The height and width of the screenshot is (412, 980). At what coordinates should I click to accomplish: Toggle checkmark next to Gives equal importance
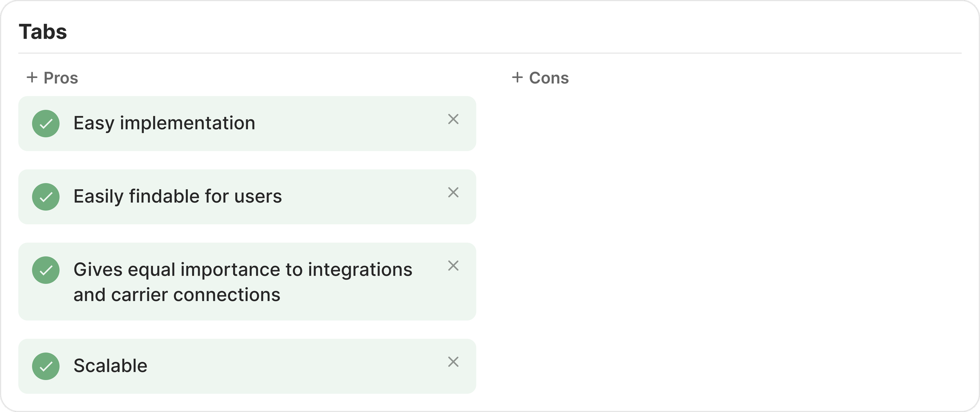46,270
